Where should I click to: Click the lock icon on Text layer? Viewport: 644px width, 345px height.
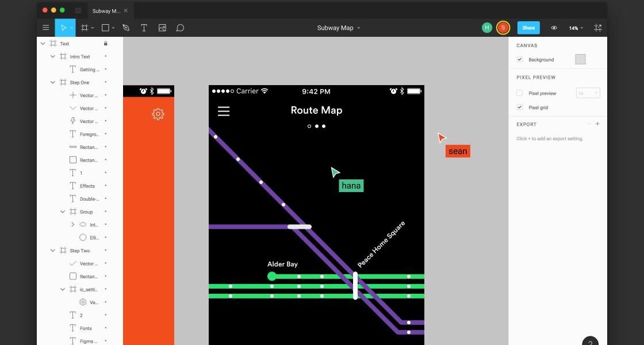tap(106, 43)
